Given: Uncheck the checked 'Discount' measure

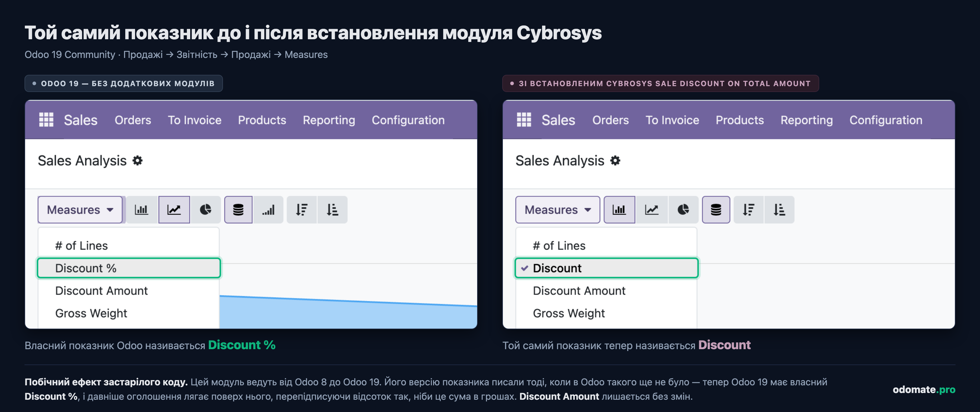Looking at the screenshot, I should [606, 268].
